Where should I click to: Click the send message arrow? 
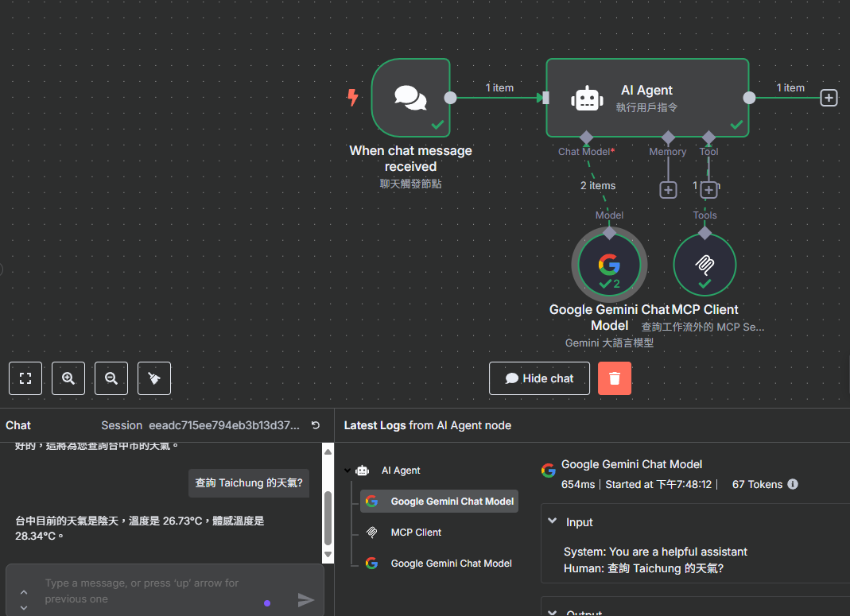(306, 600)
